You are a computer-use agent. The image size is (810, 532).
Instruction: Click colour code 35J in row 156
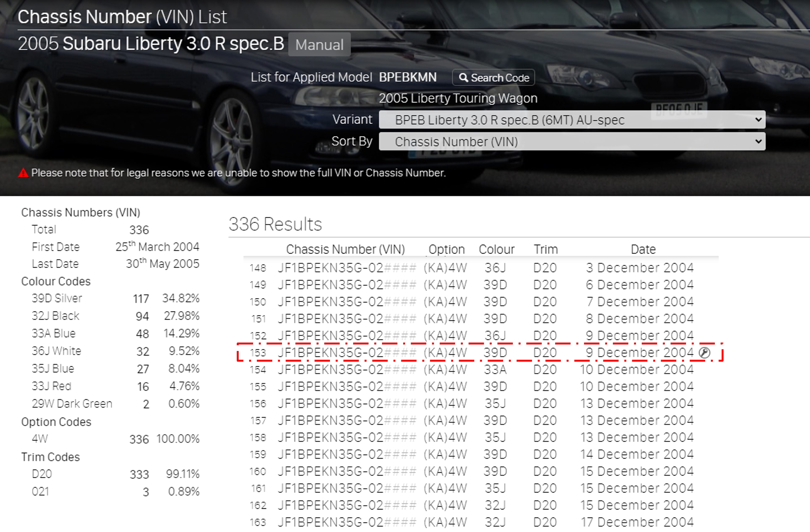[495, 404]
